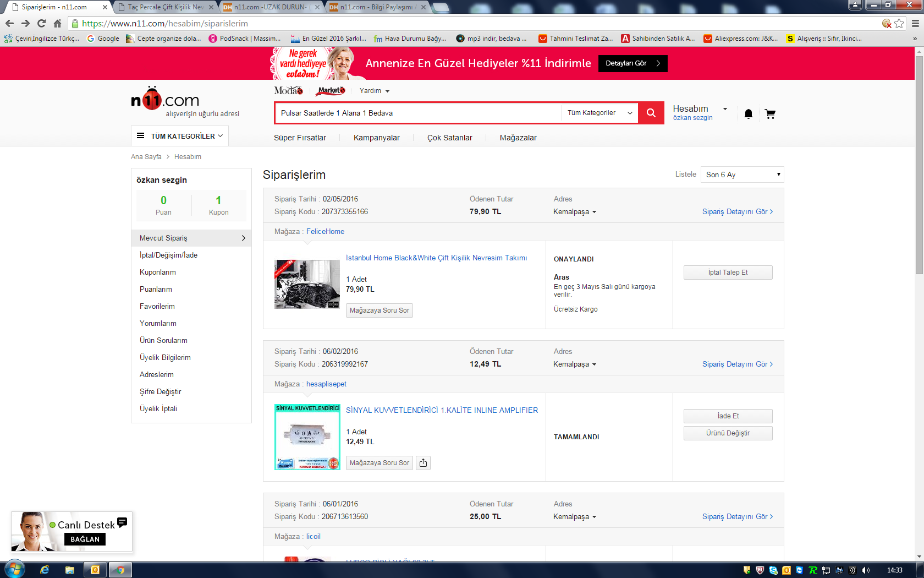
Task: Click the search input field
Action: tap(418, 113)
